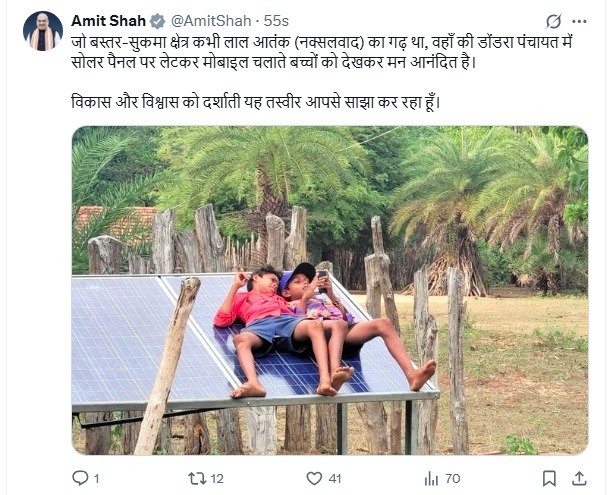Click the Grok explain icon

[x=554, y=21]
